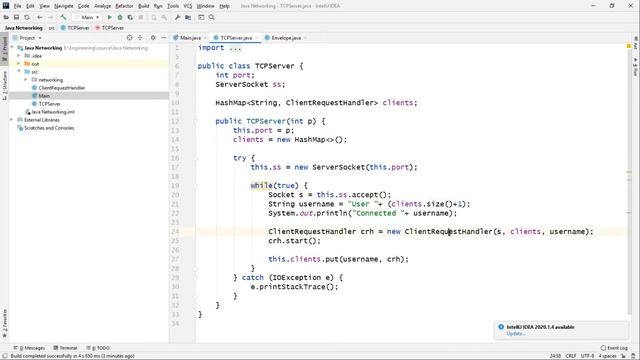
Task: Open Settings with the wrench icon
Action: pos(177,18)
